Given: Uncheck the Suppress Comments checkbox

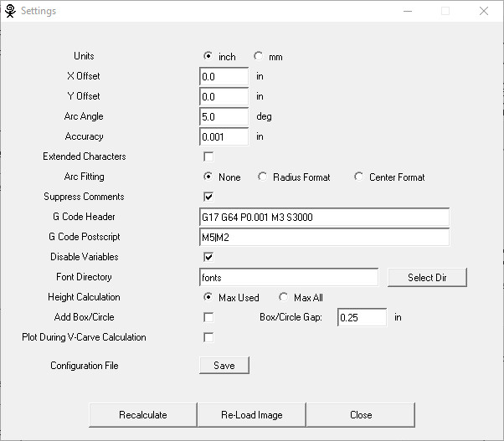Looking at the screenshot, I should point(208,197).
